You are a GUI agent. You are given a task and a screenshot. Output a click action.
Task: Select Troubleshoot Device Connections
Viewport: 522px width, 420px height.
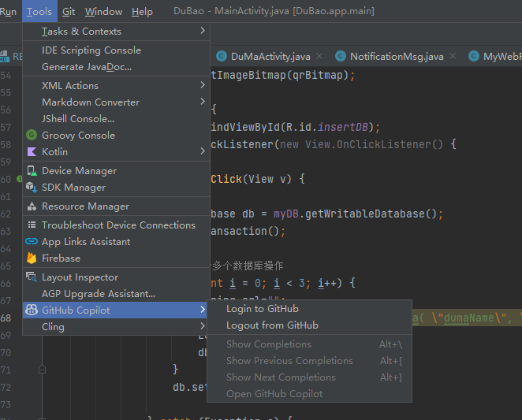click(x=116, y=225)
